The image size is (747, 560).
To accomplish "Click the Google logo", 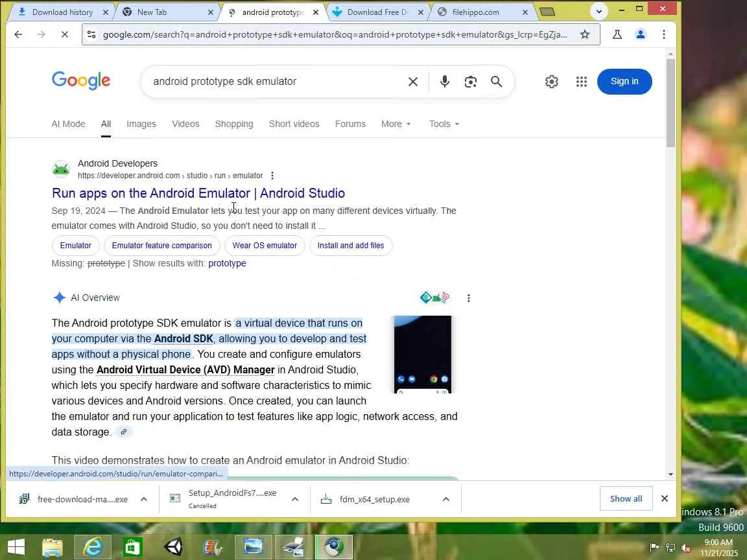I will (81, 80).
